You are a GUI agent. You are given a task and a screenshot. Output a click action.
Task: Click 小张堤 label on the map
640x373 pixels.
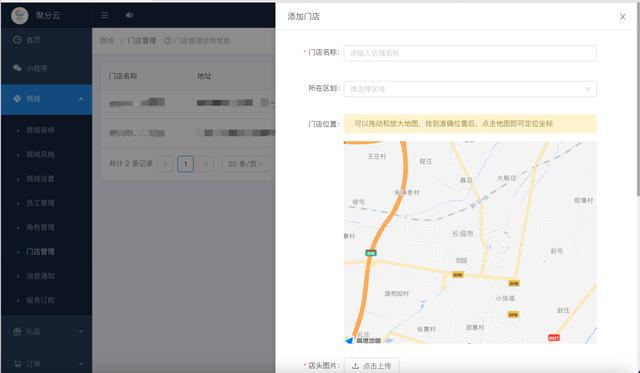pyautogui.click(x=505, y=299)
